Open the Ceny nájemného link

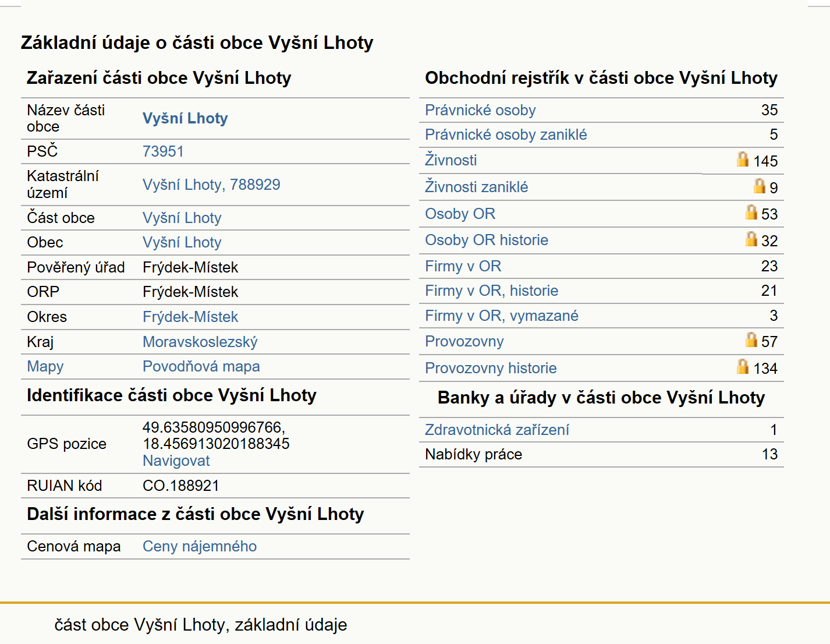(200, 546)
